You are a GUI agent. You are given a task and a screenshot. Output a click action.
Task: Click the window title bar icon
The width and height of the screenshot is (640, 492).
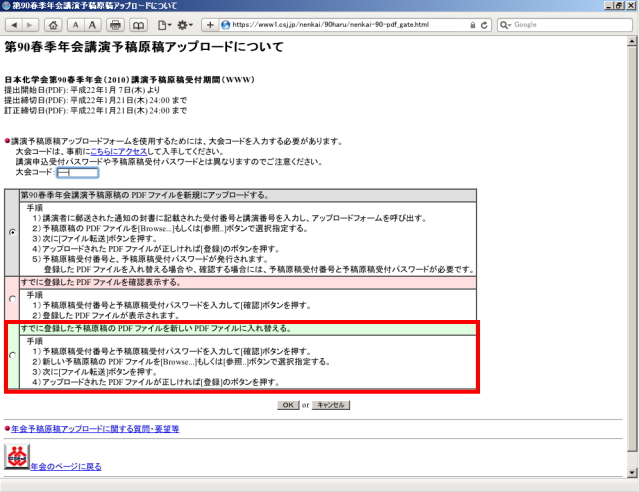point(6,5)
